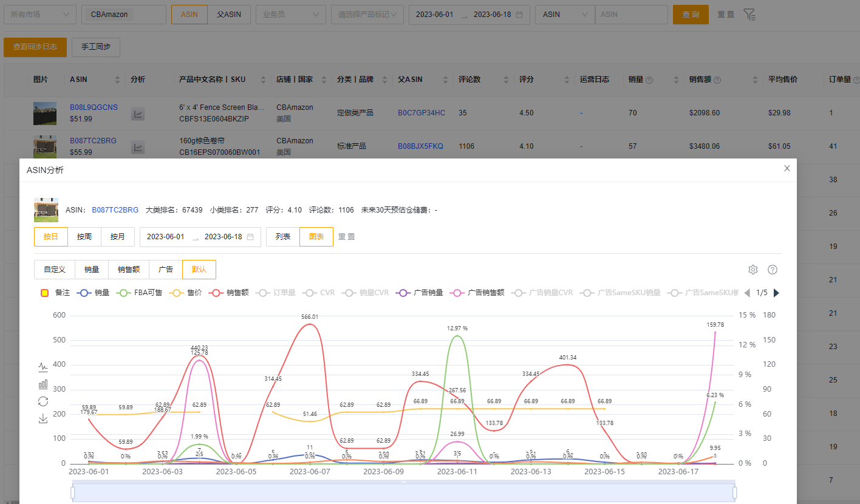Close the ASIN分析 dialog
860x504 pixels.
(787, 168)
